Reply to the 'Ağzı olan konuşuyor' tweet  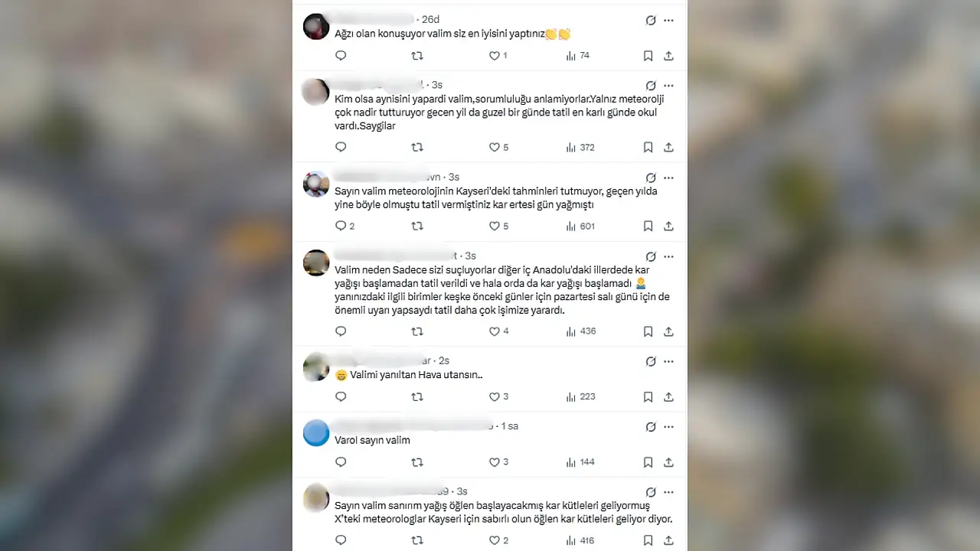pyautogui.click(x=341, y=56)
